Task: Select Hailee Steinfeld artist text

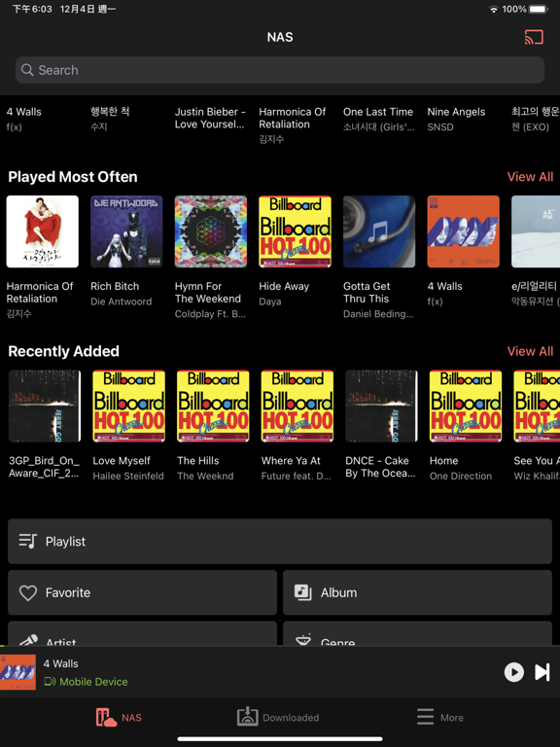Action: tap(128, 476)
